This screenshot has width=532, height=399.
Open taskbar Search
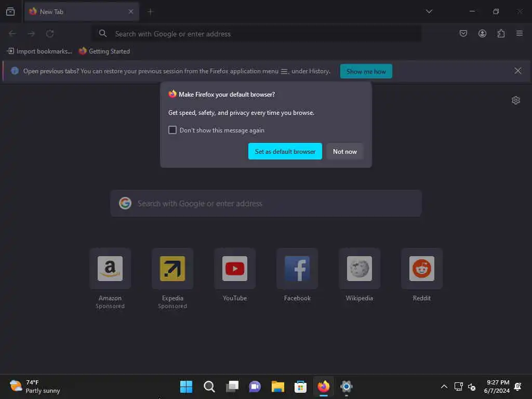pos(209,387)
